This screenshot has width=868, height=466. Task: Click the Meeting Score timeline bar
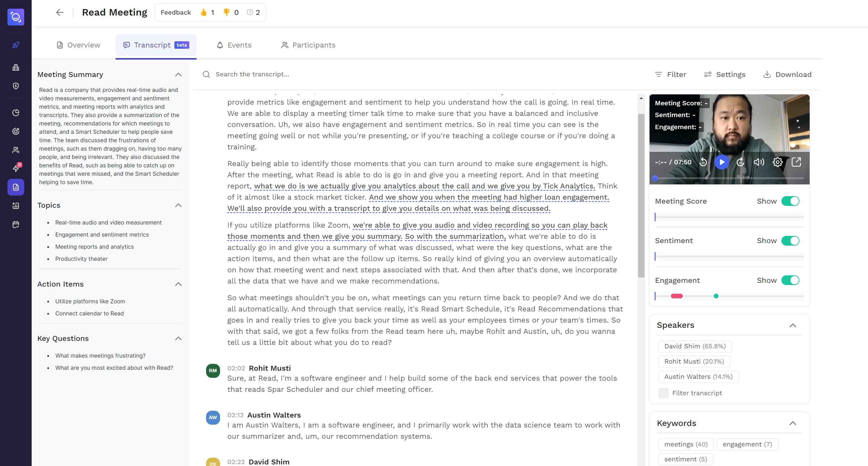tap(729, 217)
